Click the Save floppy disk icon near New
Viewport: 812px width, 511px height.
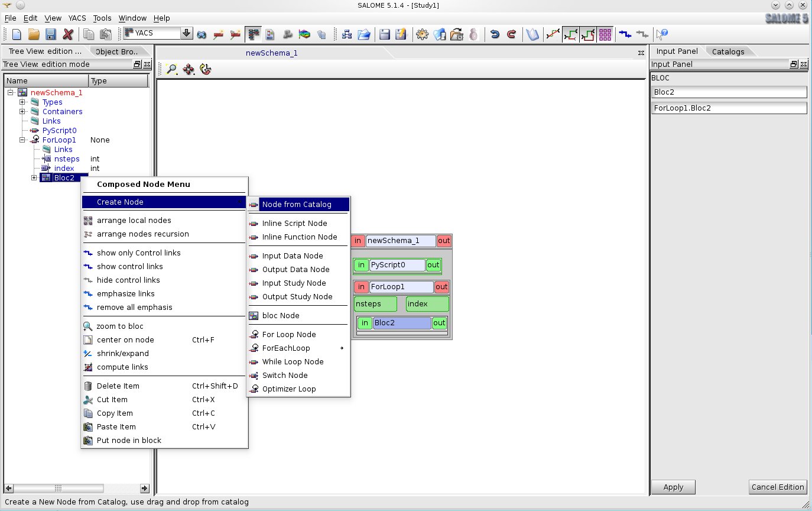tap(51, 34)
